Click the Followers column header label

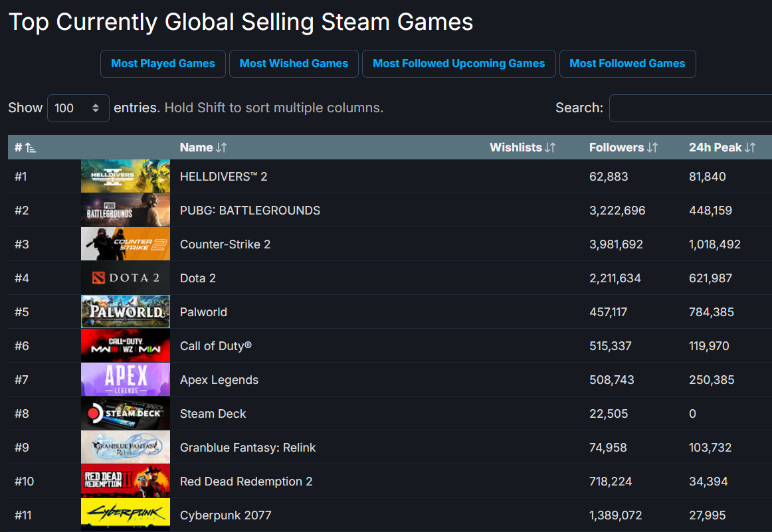pyautogui.click(x=617, y=147)
